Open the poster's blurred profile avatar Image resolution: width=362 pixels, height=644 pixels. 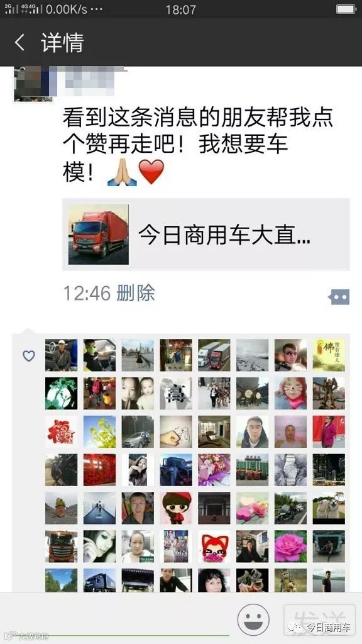tap(33, 84)
